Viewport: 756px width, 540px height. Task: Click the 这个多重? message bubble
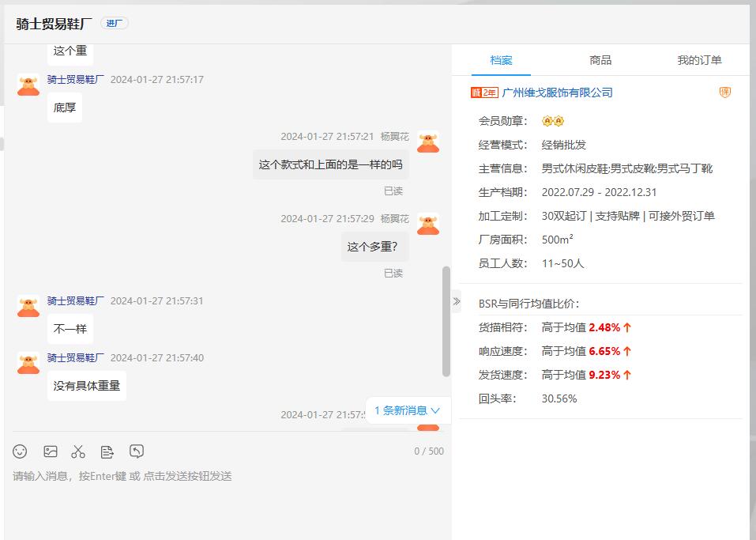tap(375, 247)
